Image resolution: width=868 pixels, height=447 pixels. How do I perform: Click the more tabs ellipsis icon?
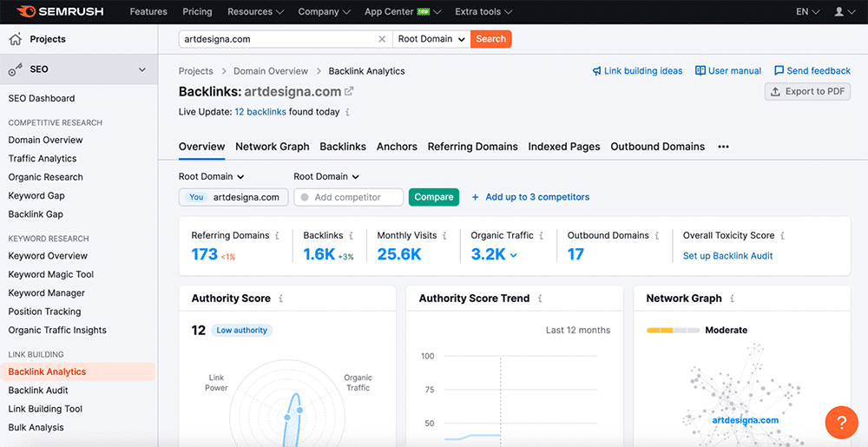pos(724,148)
